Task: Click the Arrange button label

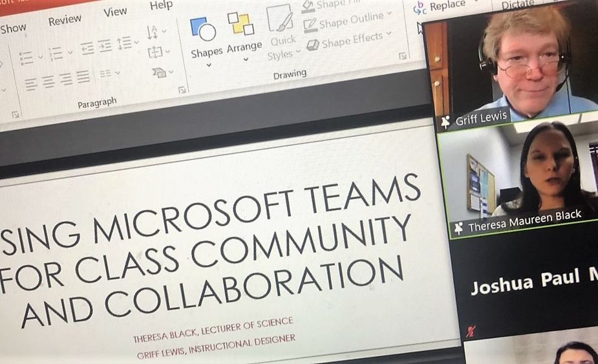Action: (244, 48)
